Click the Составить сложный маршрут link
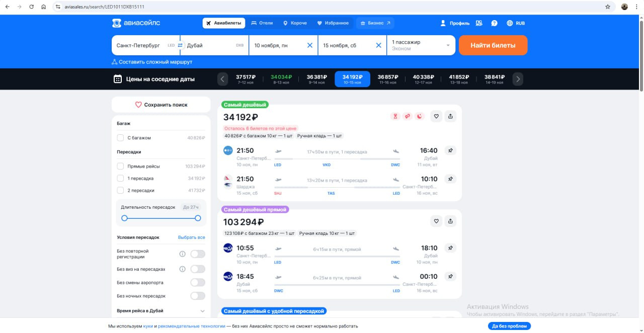Viewport: 644px width, 333px height. [x=152, y=62]
